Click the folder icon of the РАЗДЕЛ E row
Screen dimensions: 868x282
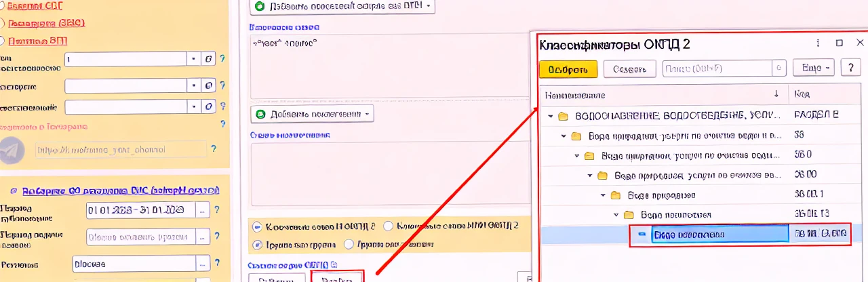[x=563, y=116]
